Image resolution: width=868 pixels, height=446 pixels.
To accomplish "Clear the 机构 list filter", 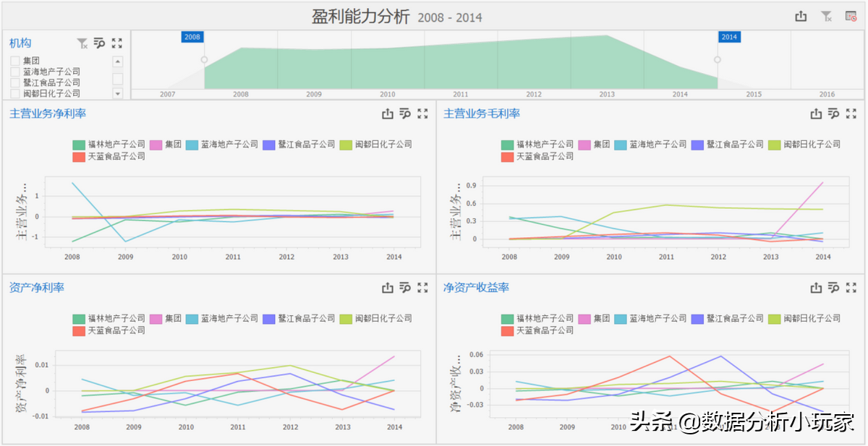I will click(82, 43).
